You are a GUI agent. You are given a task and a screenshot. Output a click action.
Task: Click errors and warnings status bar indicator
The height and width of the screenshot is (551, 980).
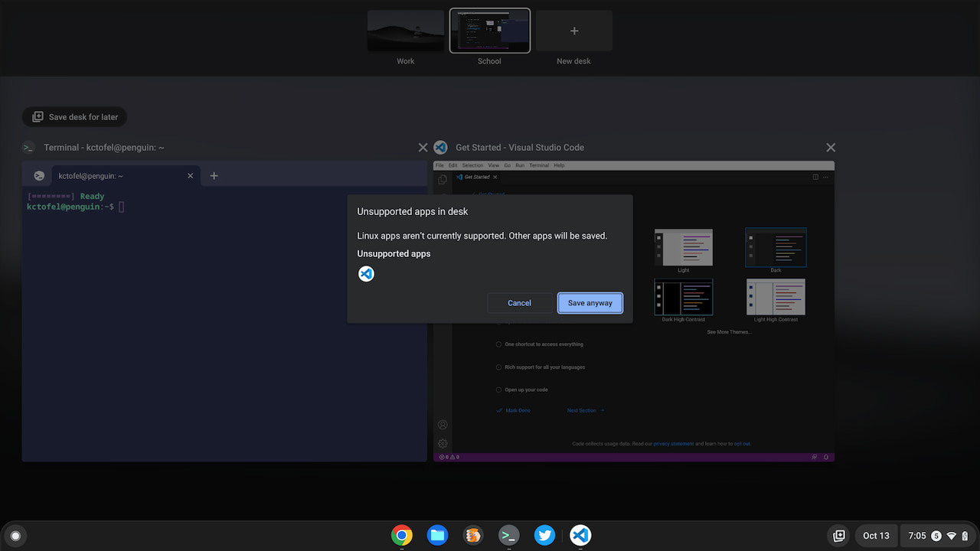click(x=449, y=457)
